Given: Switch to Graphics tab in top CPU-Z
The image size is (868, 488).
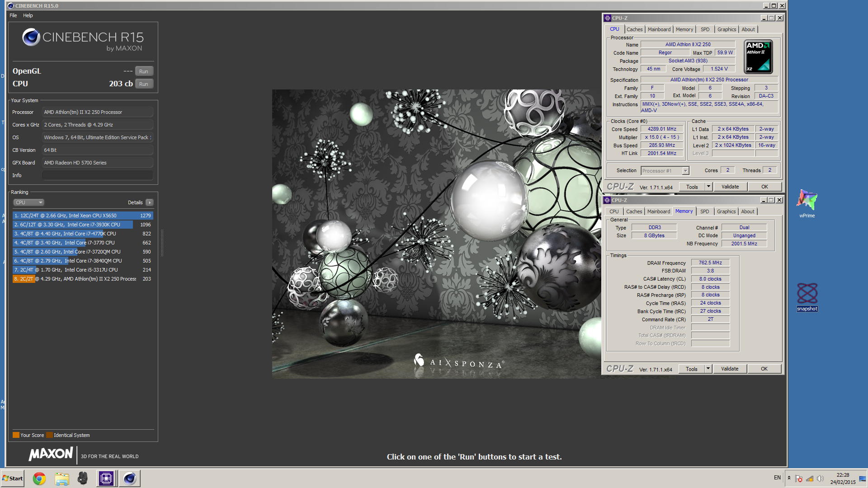Looking at the screenshot, I should [726, 29].
